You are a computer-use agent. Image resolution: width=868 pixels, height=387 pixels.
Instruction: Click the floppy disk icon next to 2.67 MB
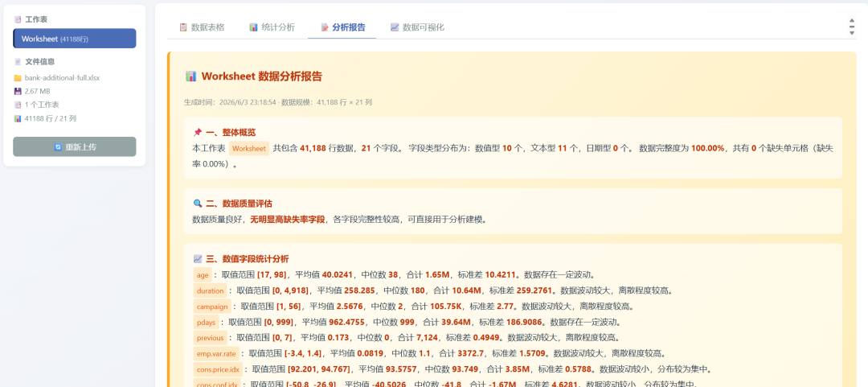pyautogui.click(x=18, y=92)
